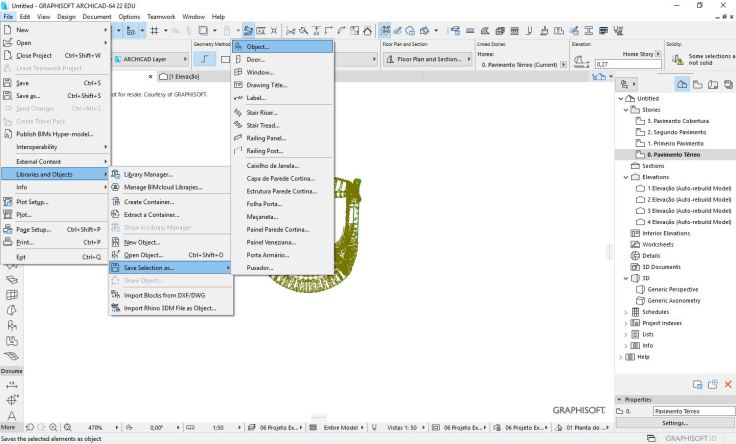
Task: Choose Import Rhino 3DM File as Object
Action: [171, 308]
